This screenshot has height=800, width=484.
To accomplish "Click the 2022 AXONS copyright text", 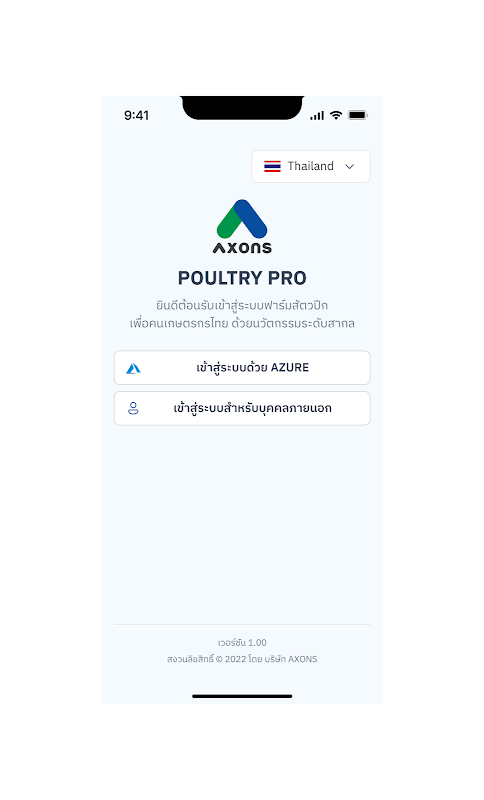I will pyautogui.click(x=242, y=659).
